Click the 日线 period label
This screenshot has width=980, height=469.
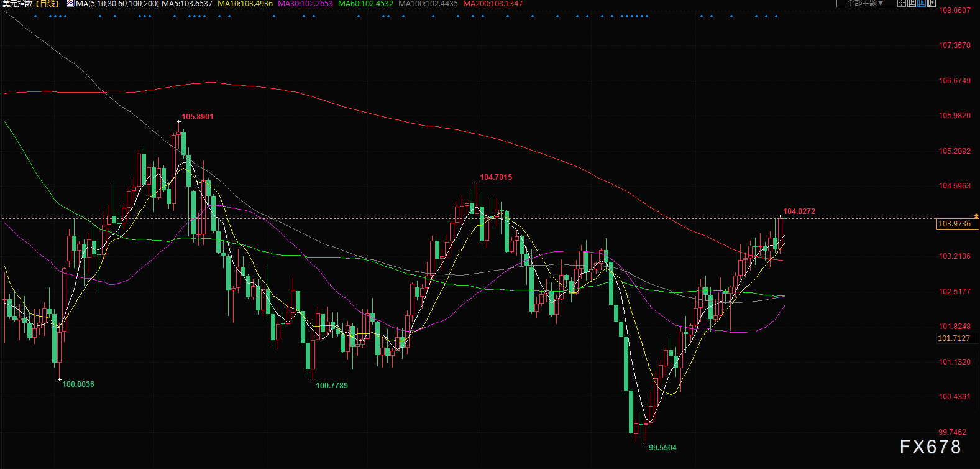click(47, 4)
